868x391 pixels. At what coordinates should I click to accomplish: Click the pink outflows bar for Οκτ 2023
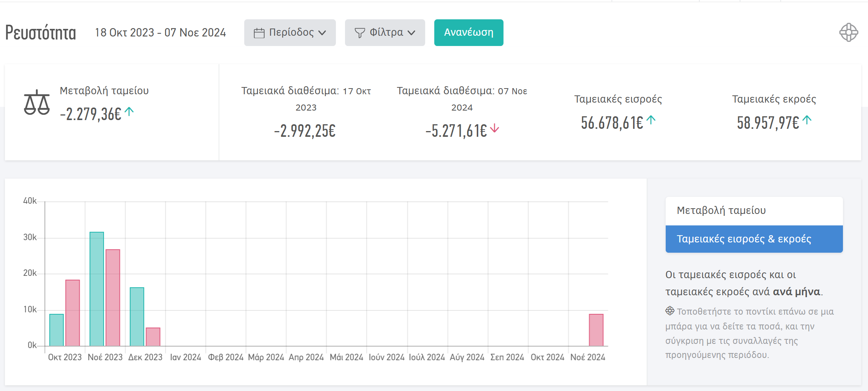(72, 313)
